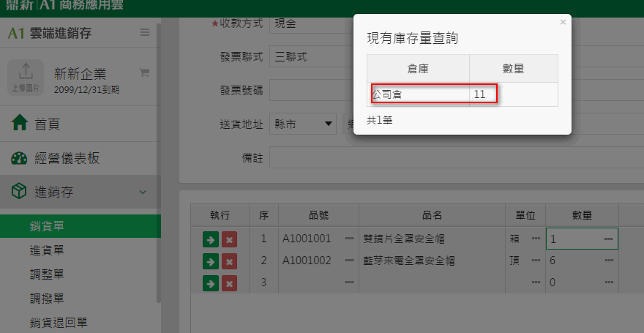Click the 倉庫 column header in the popup

[x=419, y=69]
